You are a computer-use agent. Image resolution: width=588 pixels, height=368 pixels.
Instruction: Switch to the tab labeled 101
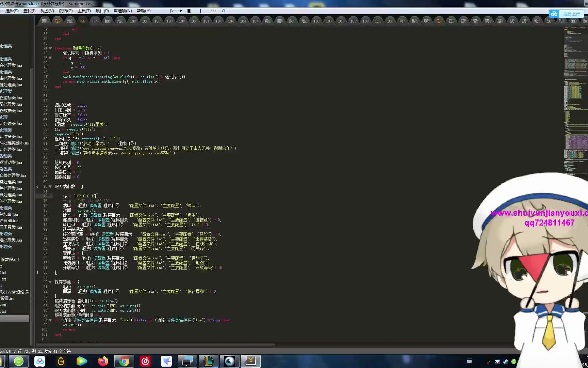pyautogui.click(x=206, y=21)
